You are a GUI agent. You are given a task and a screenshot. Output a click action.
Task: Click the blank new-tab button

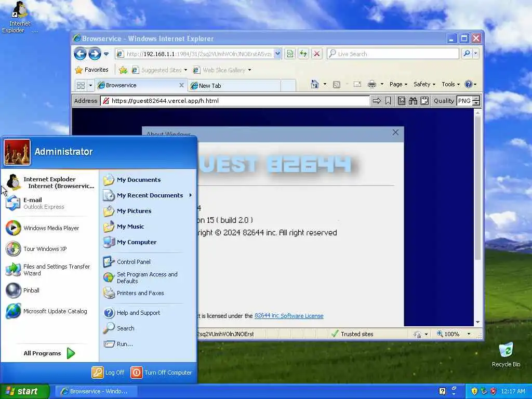288,86
